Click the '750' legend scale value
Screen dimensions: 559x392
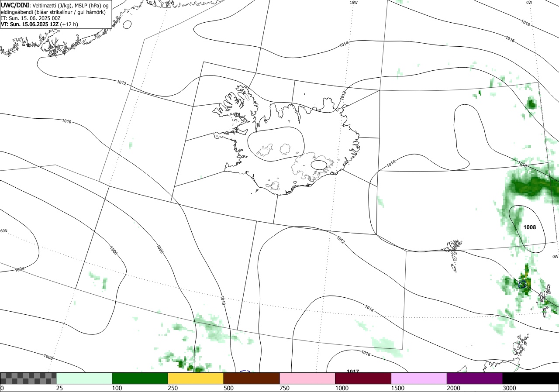pos(284,388)
